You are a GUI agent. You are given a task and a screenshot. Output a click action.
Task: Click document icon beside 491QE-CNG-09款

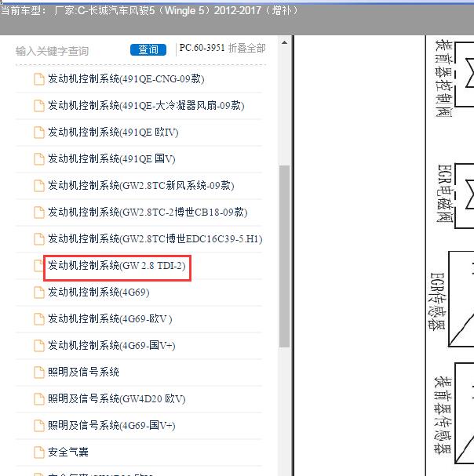click(39, 79)
